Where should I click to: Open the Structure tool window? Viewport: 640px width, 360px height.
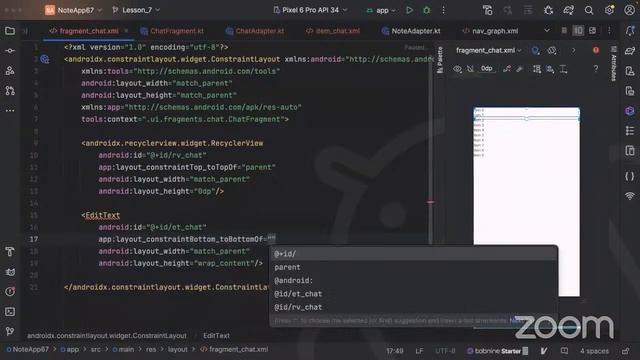pyautogui.click(x=10, y=71)
